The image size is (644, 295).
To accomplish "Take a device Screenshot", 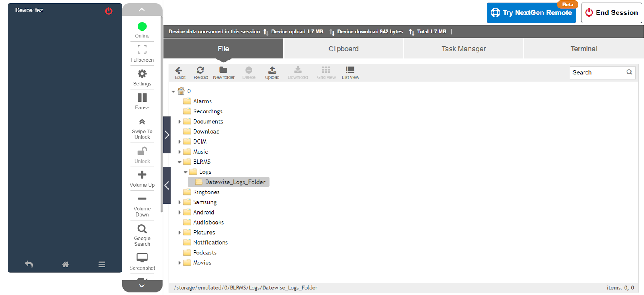I will pyautogui.click(x=142, y=261).
